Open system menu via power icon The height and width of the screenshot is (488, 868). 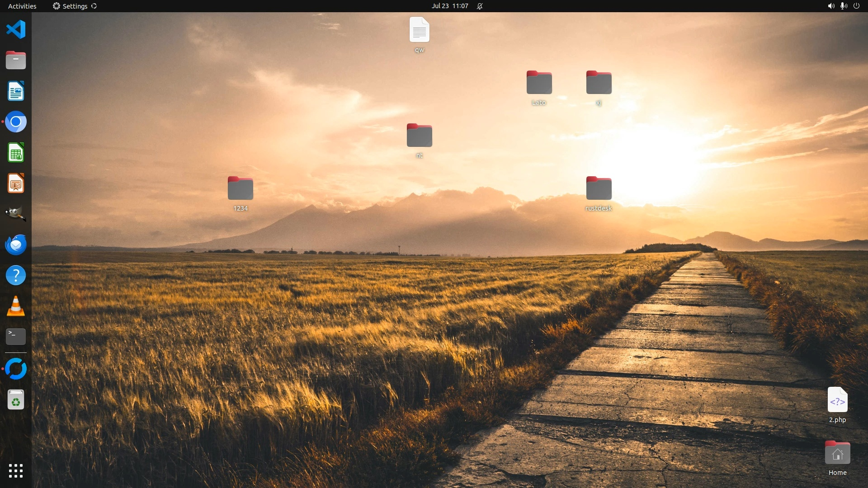point(856,6)
